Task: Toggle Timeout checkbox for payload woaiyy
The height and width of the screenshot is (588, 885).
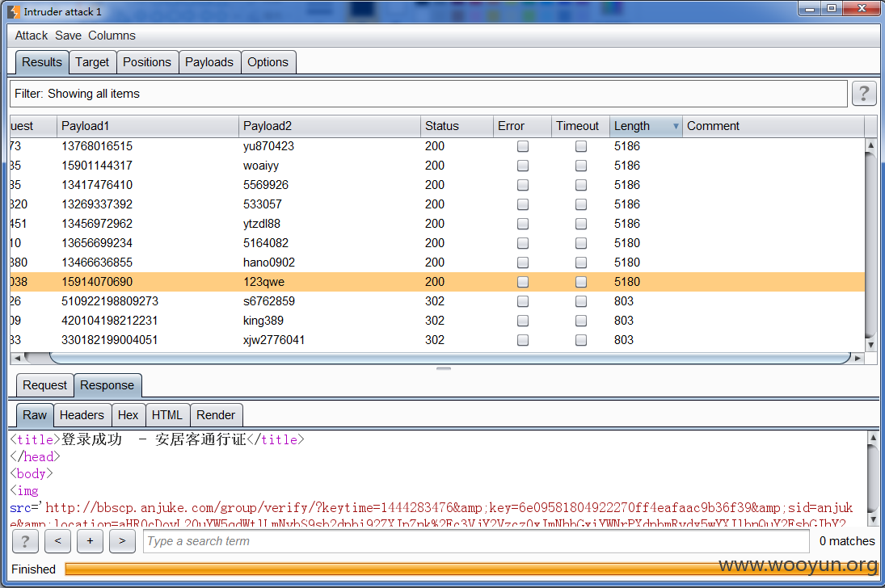Action: (x=581, y=166)
